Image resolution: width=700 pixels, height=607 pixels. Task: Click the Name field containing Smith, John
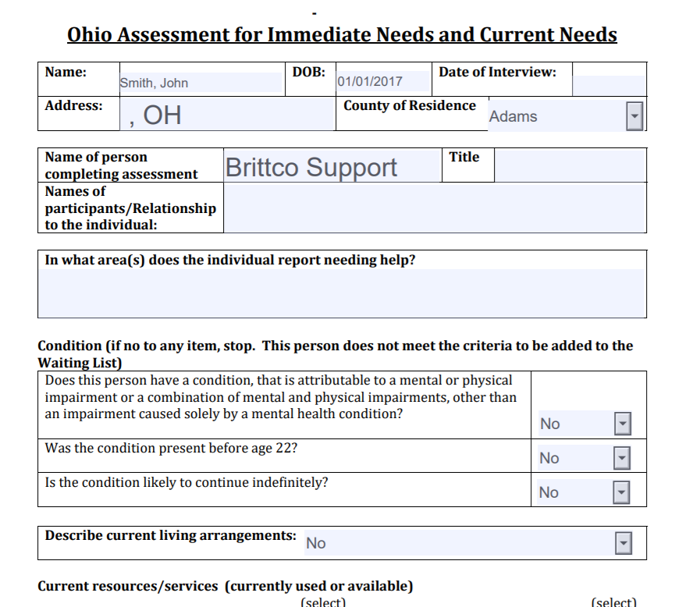point(200,83)
